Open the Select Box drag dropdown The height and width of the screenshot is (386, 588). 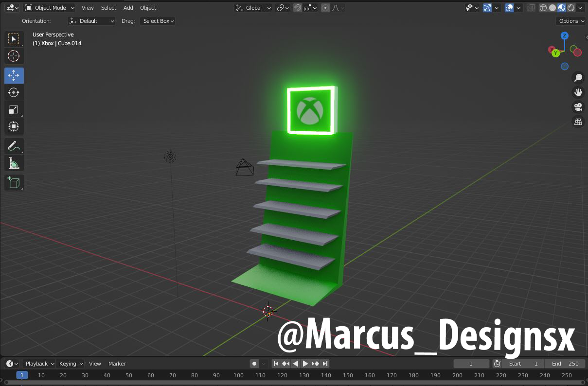158,21
